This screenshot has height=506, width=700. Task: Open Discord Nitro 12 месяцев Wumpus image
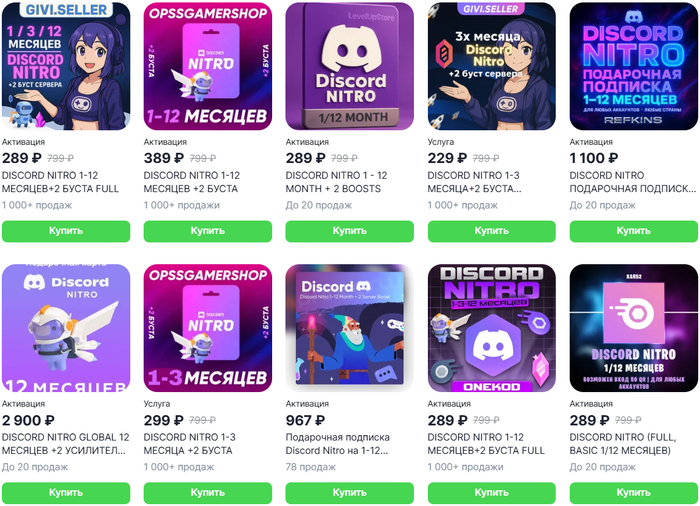pyautogui.click(x=66, y=328)
